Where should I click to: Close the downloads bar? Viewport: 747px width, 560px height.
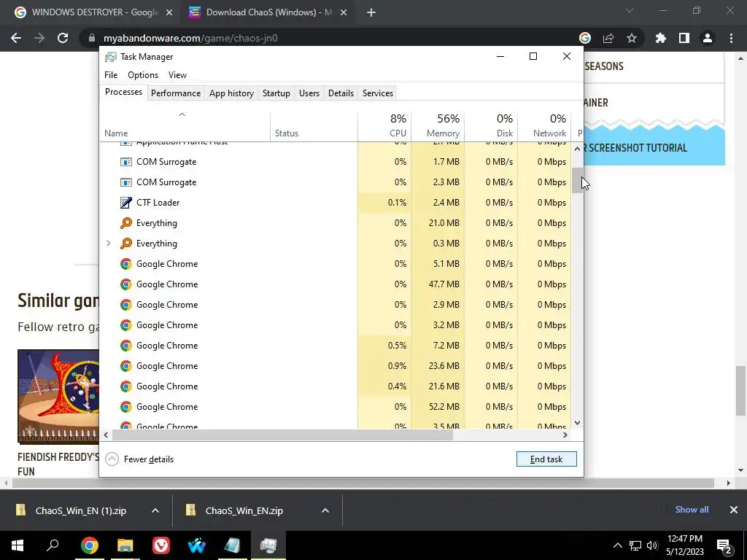coord(734,510)
